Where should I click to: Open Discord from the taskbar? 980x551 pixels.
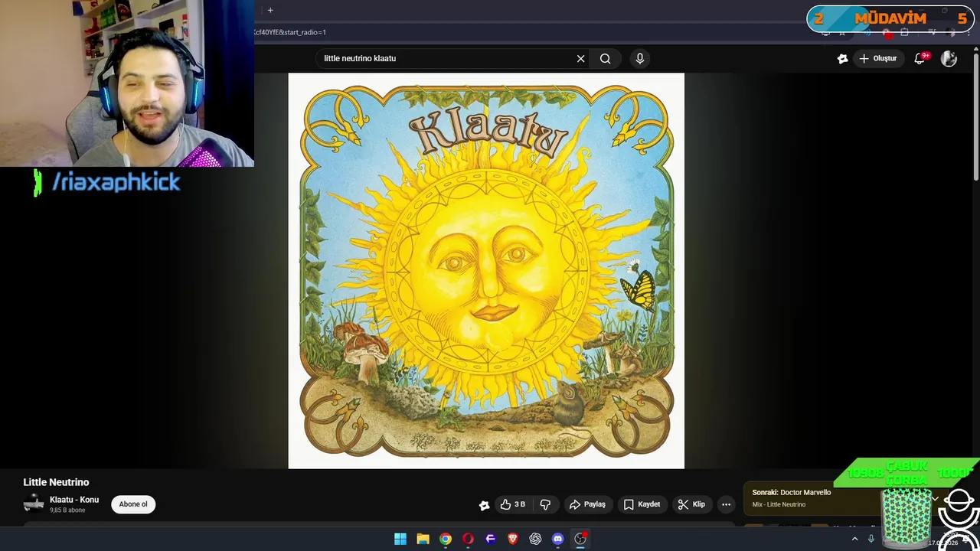(558, 539)
